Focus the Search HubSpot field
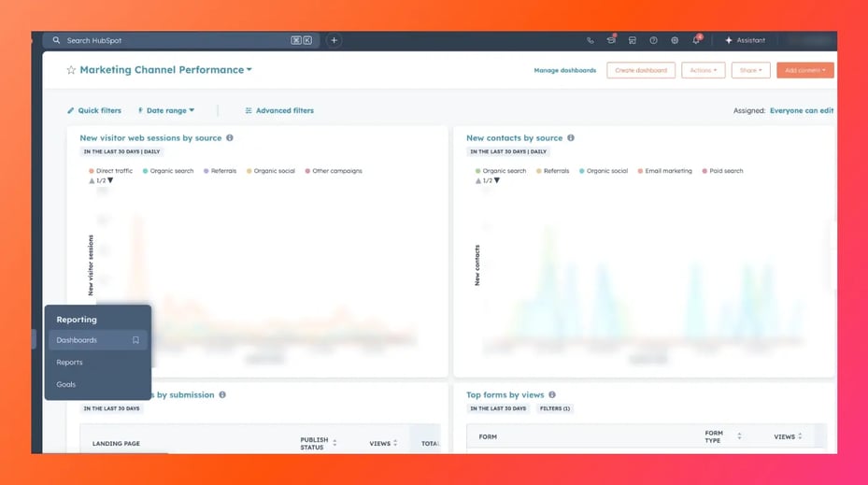 180,40
